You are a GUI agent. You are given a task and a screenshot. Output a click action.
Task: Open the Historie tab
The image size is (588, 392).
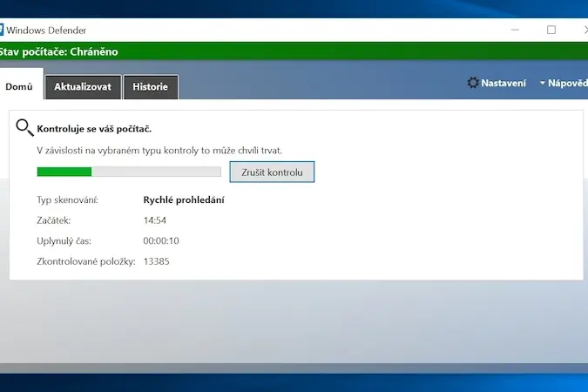(151, 86)
